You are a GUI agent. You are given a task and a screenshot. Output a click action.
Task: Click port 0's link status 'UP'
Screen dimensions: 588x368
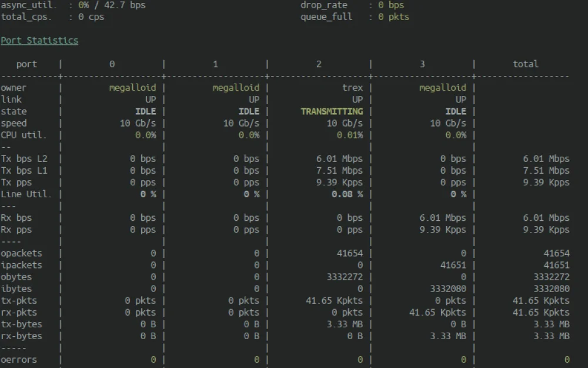(151, 100)
